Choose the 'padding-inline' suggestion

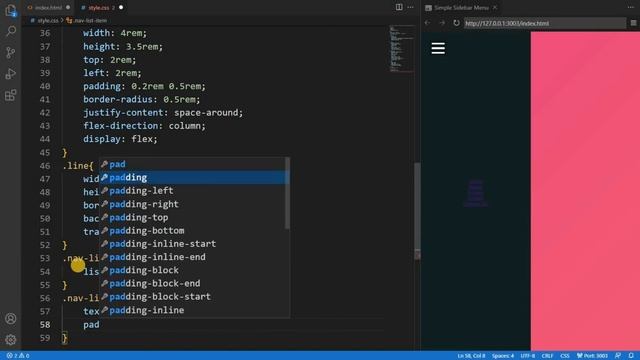pyautogui.click(x=194, y=310)
